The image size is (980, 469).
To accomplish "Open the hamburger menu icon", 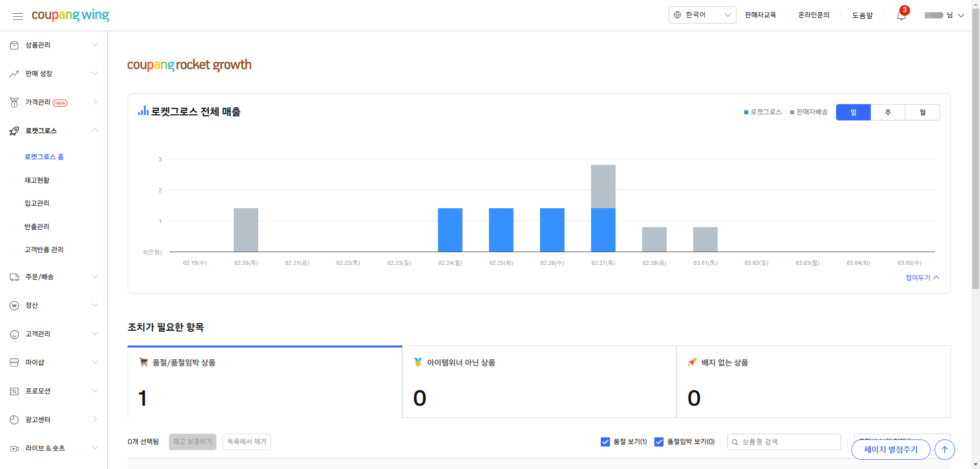I will coord(18,16).
